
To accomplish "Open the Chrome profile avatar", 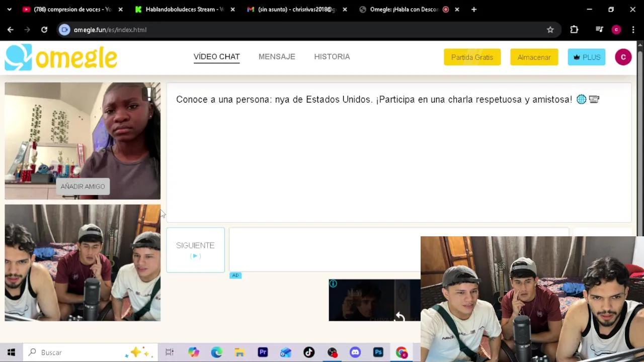I will pyautogui.click(x=616, y=30).
